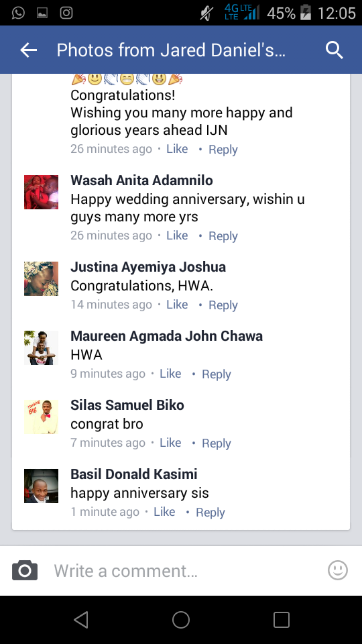
Task: Tap the camera icon to attach photo
Action: click(x=25, y=570)
